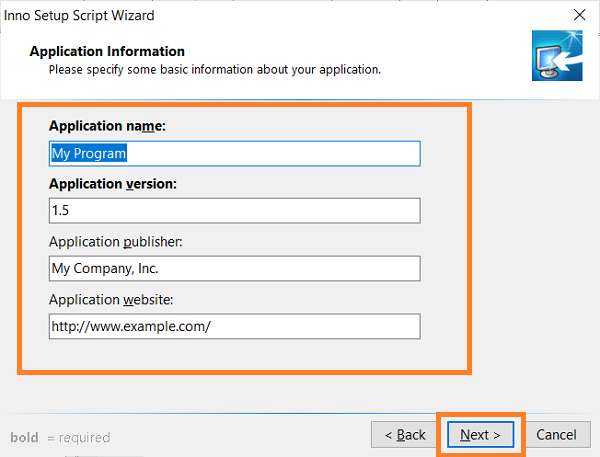
Task: Click the grayed "bold" legend word
Action: 24,437
